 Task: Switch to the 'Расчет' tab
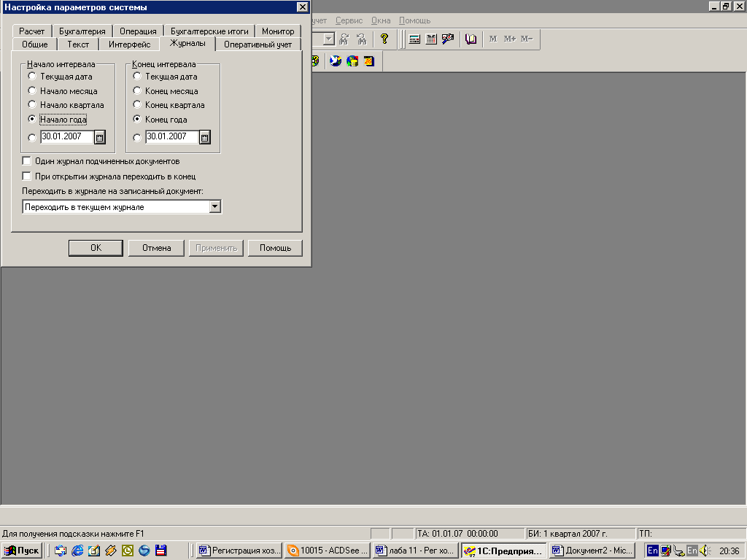32,31
